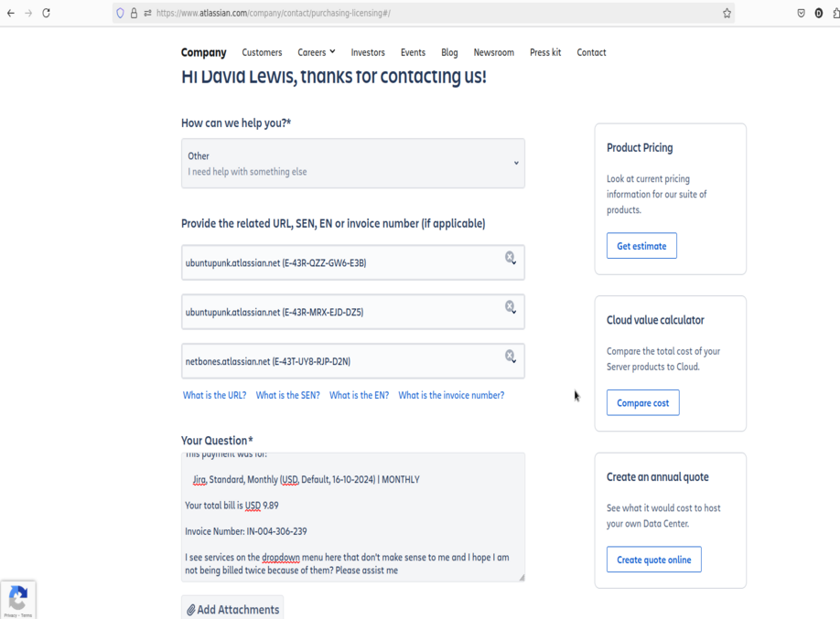The width and height of the screenshot is (840, 619).
Task: Click the Add Attachments button
Action: point(232,609)
